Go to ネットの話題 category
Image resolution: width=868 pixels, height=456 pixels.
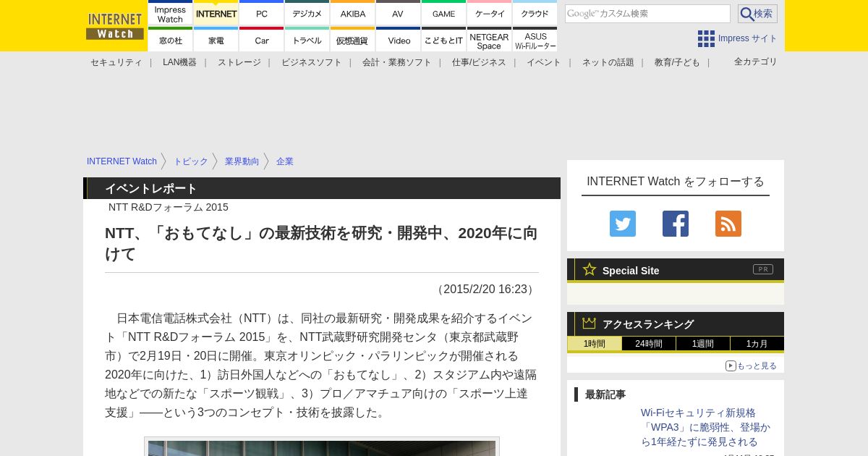[x=608, y=62]
